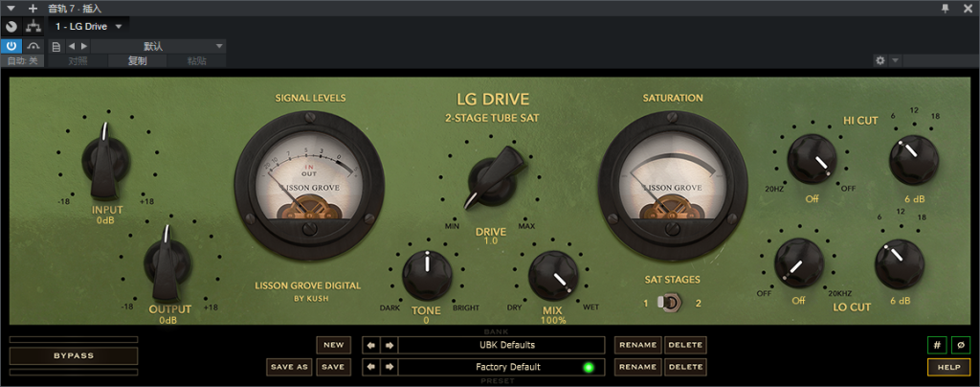The image size is (980, 387).
Task: Click the LO CUT slope knob
Action: 900,263
